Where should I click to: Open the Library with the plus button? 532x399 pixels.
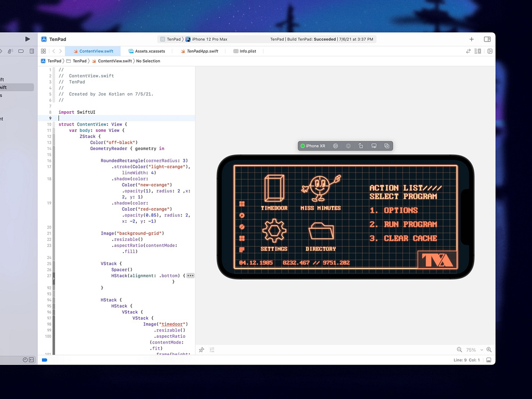pos(471,39)
